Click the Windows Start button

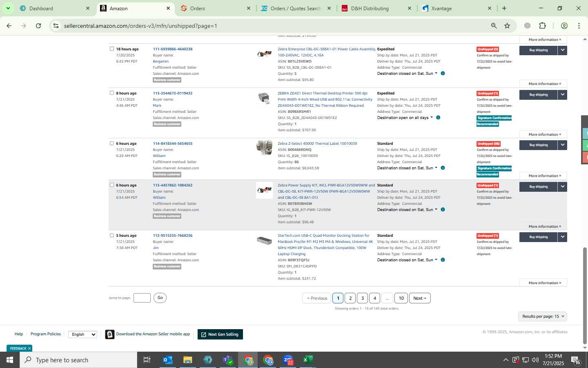(x=10, y=360)
